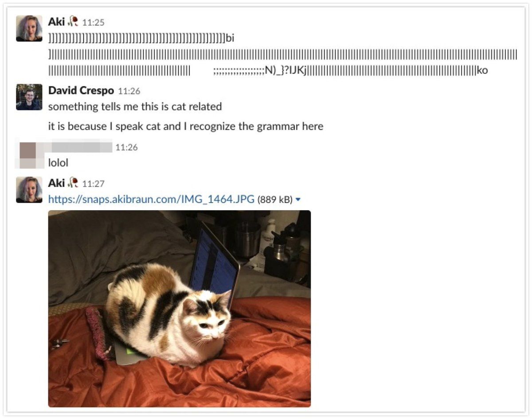Click status emoji next to Aki at 11:27
The width and height of the screenshot is (532, 419).
(73, 183)
